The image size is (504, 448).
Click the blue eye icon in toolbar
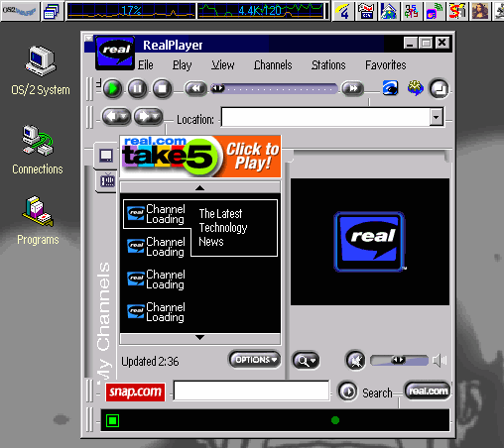tap(390, 88)
